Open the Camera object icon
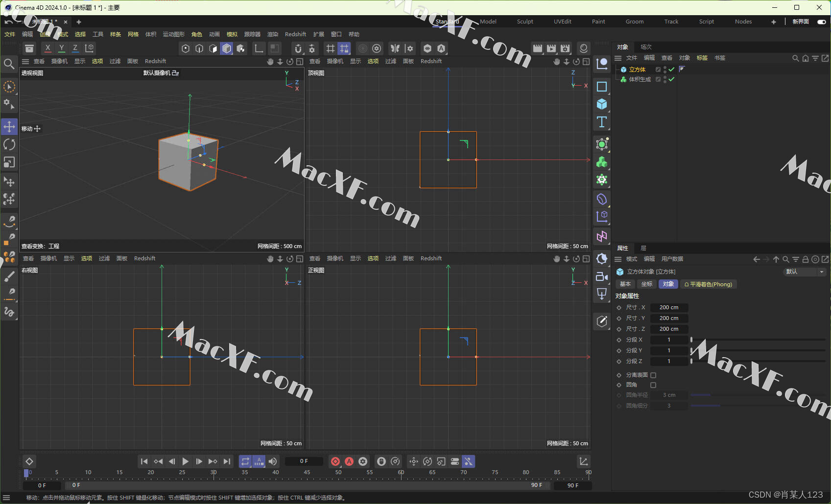The image size is (831, 504). [602, 276]
